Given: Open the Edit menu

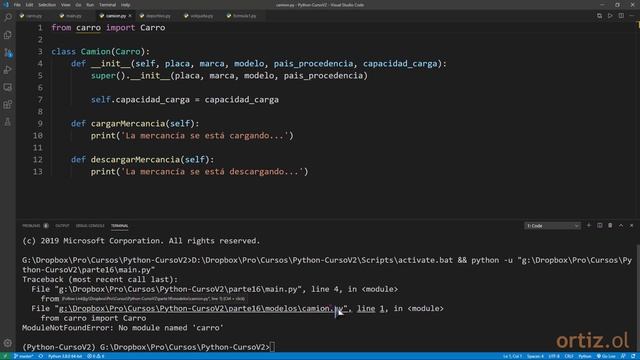Looking at the screenshot, I should (29, 5).
